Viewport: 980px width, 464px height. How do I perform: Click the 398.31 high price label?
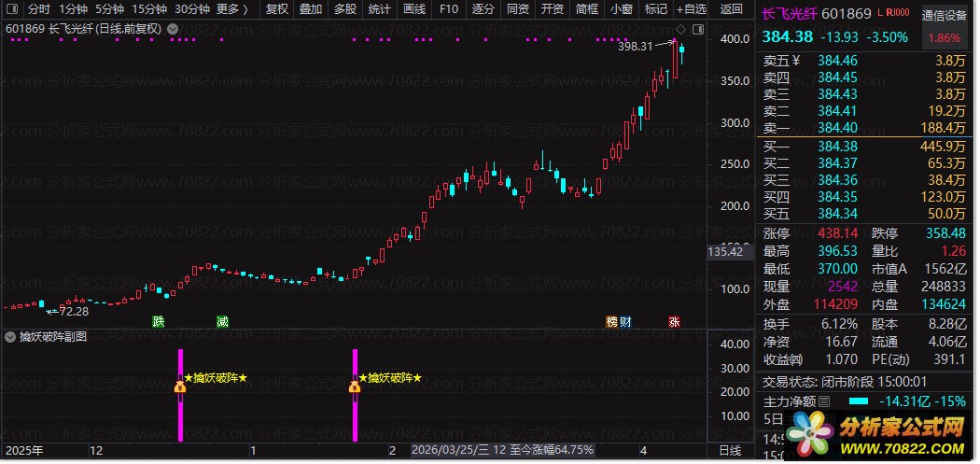click(x=635, y=47)
